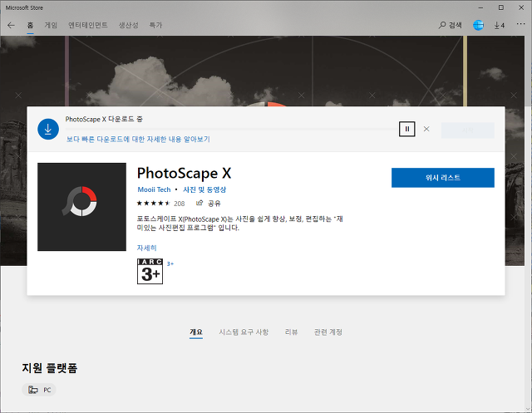The width and height of the screenshot is (532, 413).
Task: Click the blue download status icon
Action: coord(48,129)
